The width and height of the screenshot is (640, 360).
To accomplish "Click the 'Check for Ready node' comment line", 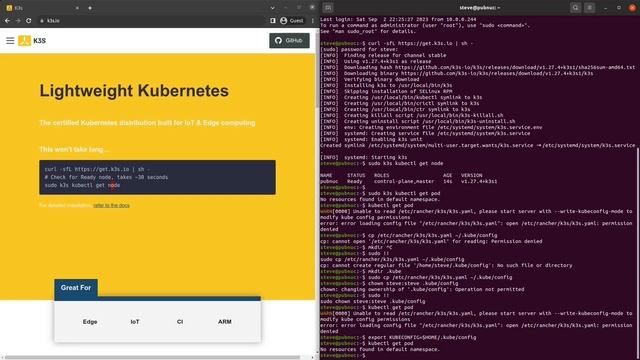I will click(x=106, y=177).
